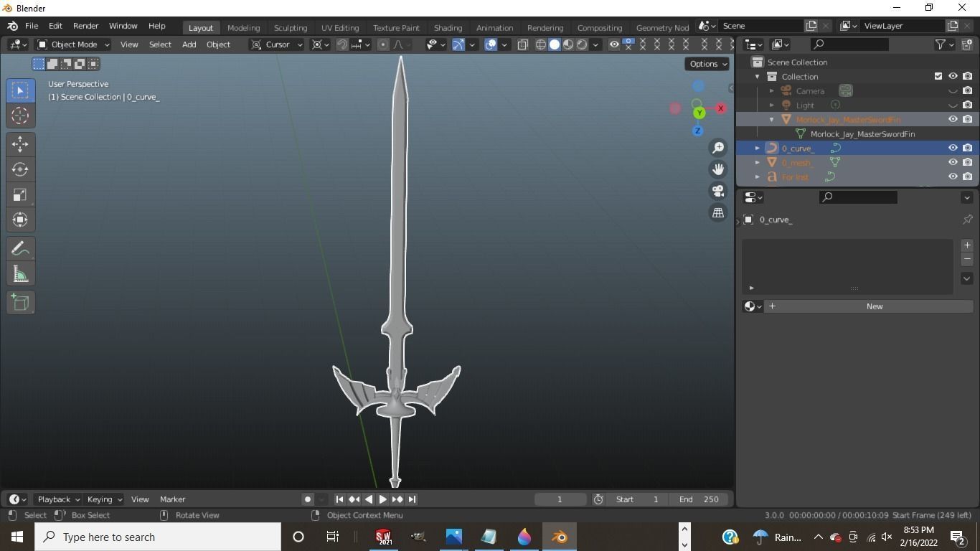The height and width of the screenshot is (551, 980).
Task: Switch to material preview shading
Action: coord(568,44)
